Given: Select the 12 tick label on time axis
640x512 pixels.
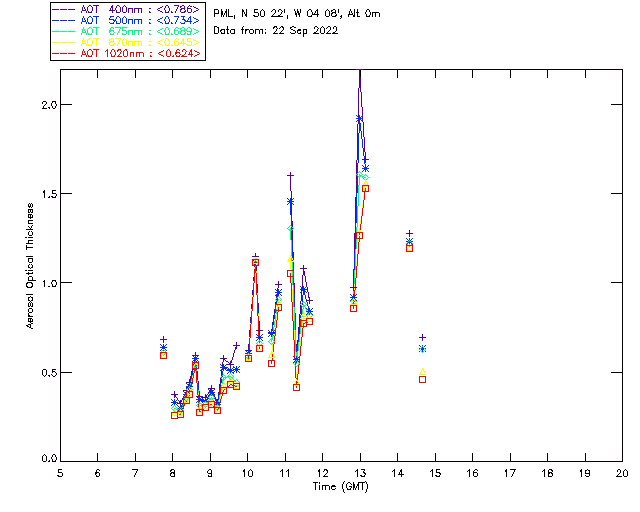Looking at the screenshot, I should tap(322, 473).
